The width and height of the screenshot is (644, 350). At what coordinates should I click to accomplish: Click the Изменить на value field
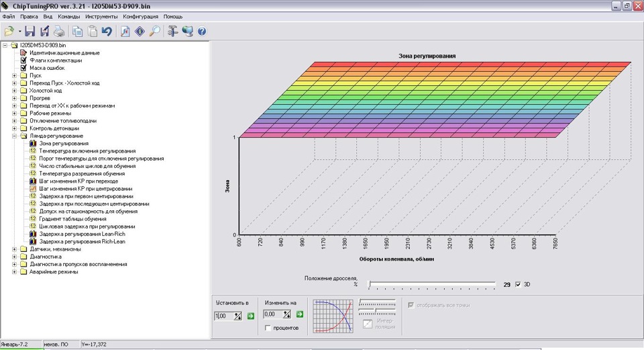tap(273, 314)
